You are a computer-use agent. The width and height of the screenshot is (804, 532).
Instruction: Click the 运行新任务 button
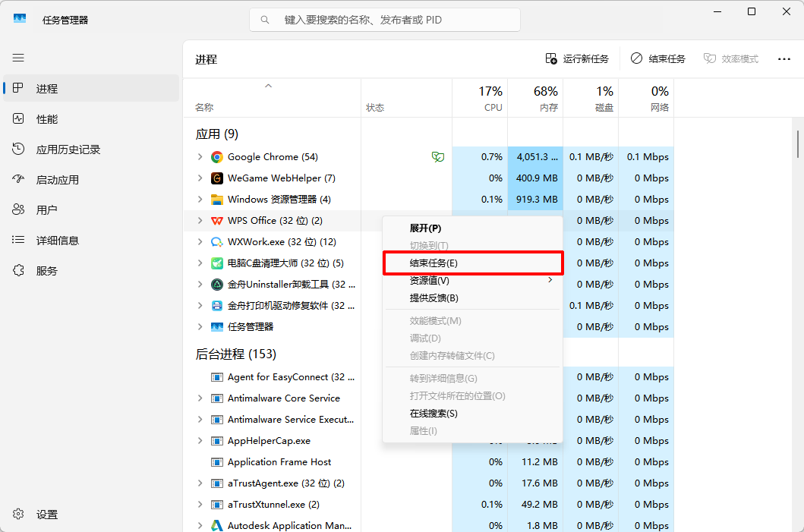(x=577, y=59)
